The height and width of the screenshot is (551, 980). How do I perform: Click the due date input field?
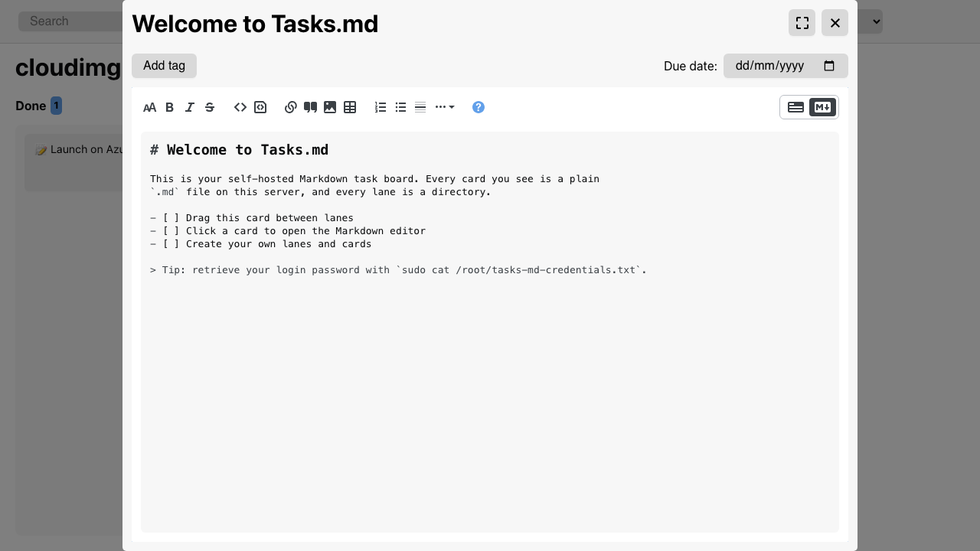[x=786, y=66]
